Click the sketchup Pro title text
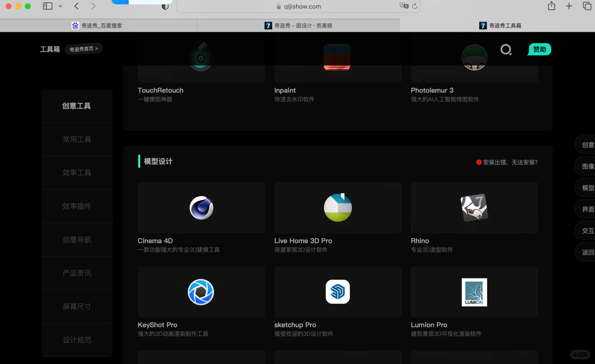This screenshot has height=364, width=595. 295,325
